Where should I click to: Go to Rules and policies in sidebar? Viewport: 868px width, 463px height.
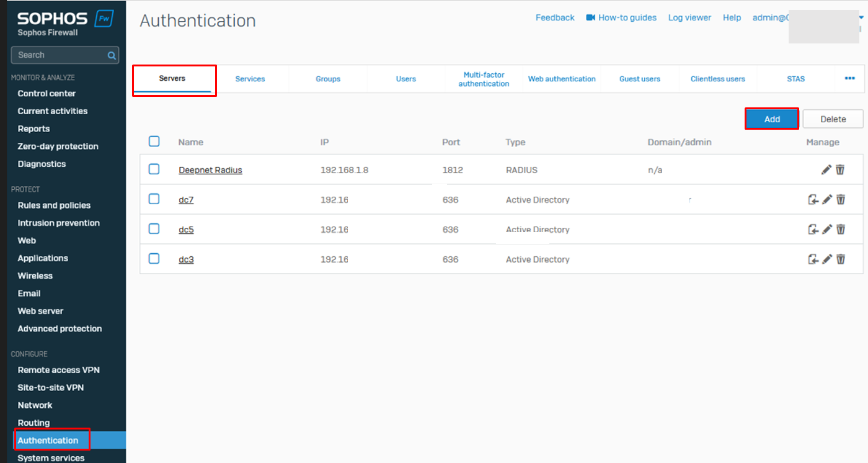pos(54,205)
